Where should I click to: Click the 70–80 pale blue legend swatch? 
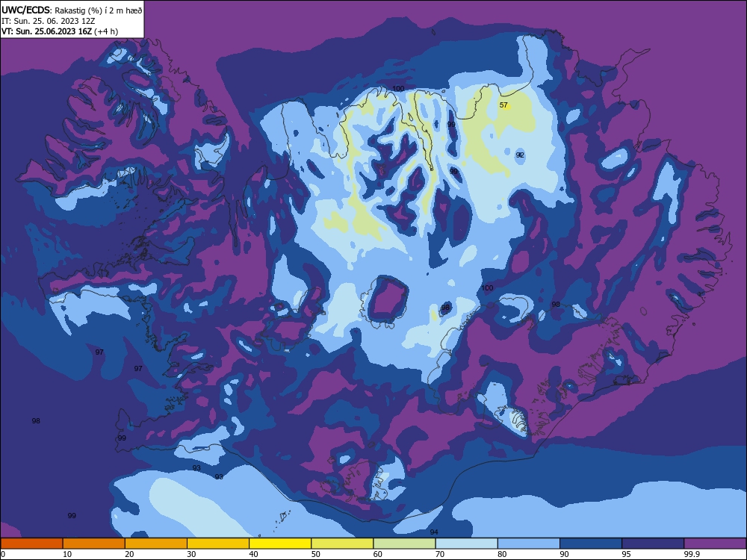click(x=466, y=544)
